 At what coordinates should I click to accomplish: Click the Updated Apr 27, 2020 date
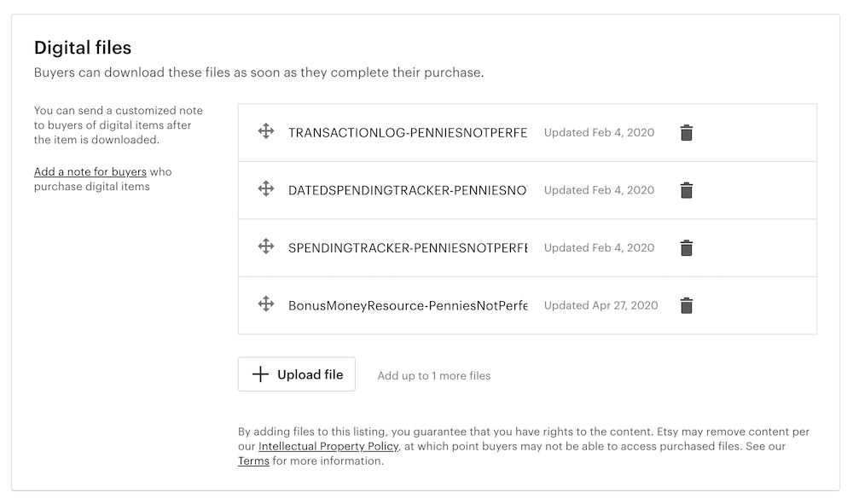[x=601, y=305]
